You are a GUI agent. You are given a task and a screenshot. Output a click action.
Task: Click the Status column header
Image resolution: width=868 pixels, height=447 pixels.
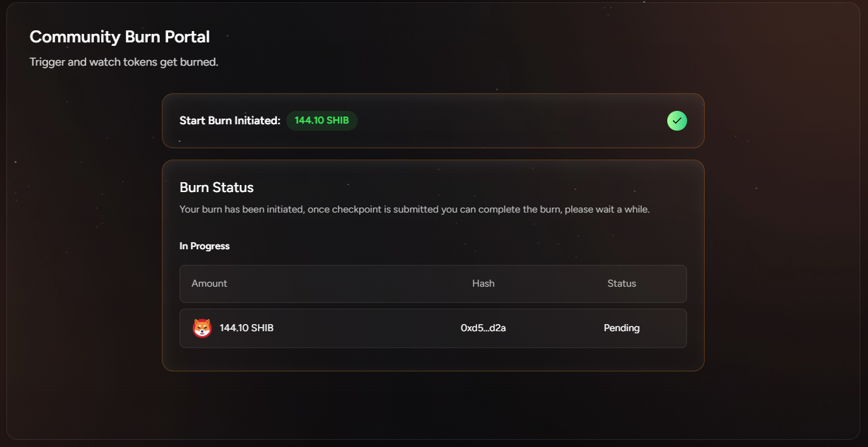point(621,283)
